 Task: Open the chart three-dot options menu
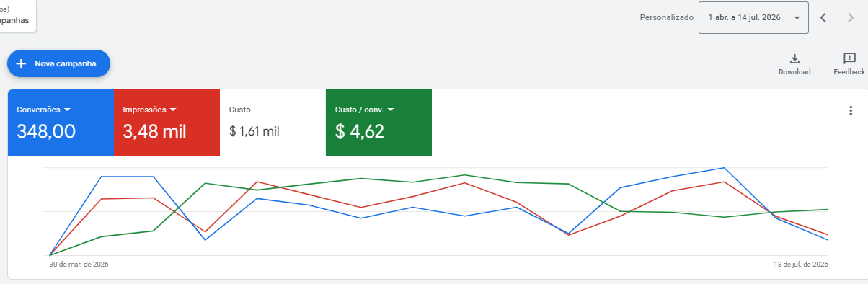pyautogui.click(x=851, y=110)
